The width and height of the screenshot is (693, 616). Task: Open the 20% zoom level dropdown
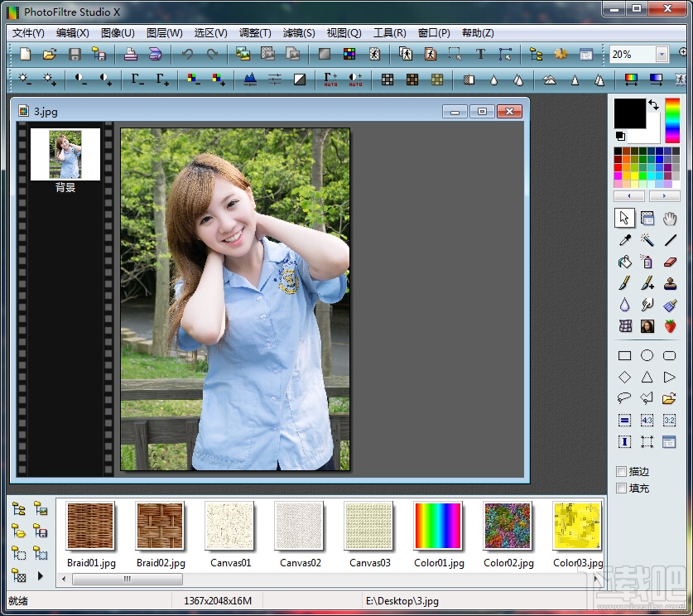[x=662, y=55]
